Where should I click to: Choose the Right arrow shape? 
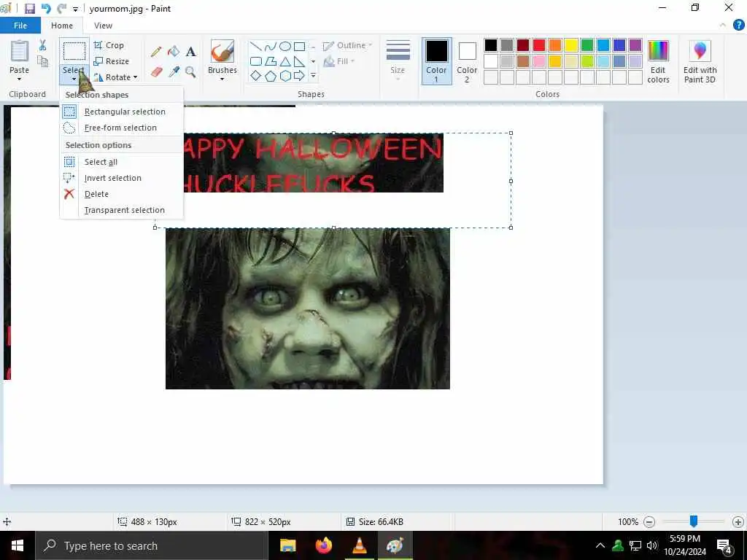point(299,75)
